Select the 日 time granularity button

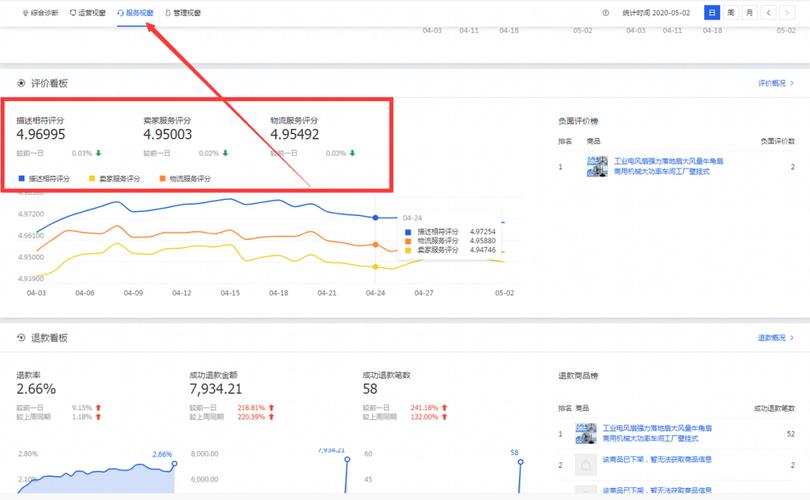coord(711,13)
